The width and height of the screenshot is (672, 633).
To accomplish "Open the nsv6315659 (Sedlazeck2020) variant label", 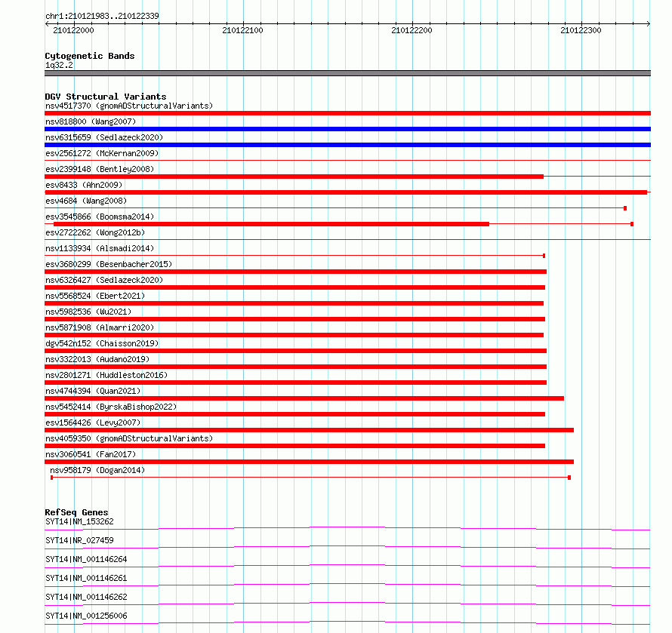I will pyautogui.click(x=104, y=137).
